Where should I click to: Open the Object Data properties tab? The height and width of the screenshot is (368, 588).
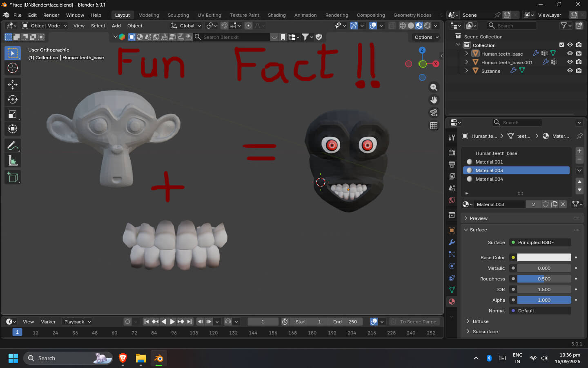(452, 289)
